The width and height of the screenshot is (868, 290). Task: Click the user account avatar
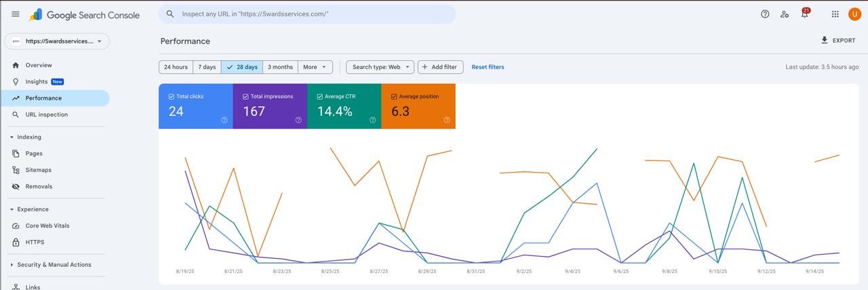tap(854, 14)
